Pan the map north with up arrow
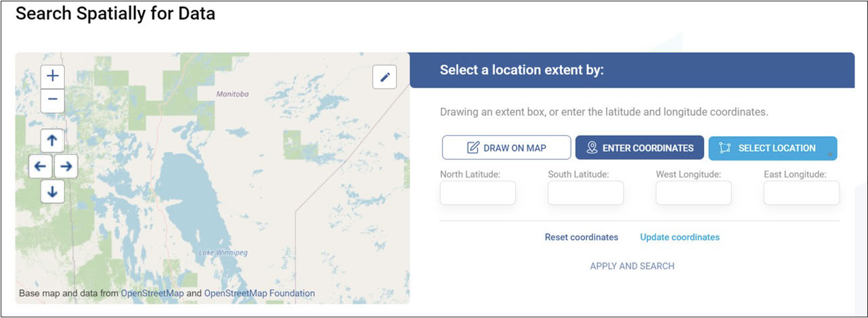Viewport: 868px width, 318px height. click(x=53, y=141)
